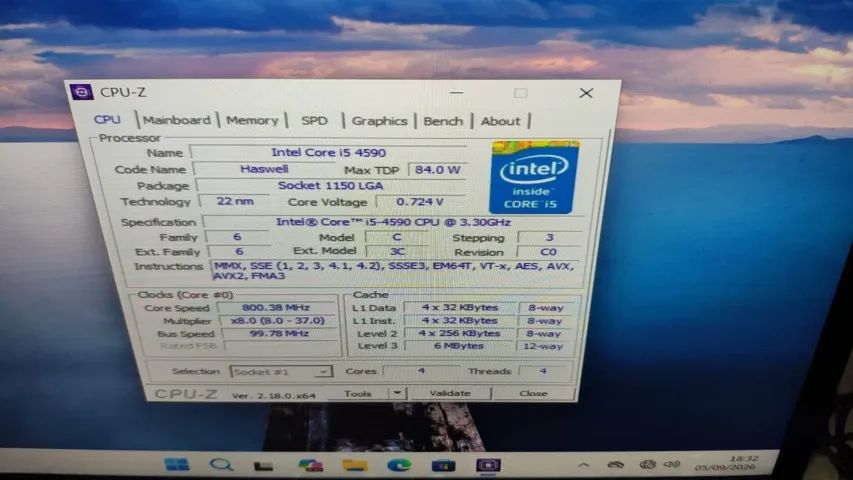The image size is (853, 480).
Task: Click the Max TDP value 84.0 W
Action: (437, 170)
